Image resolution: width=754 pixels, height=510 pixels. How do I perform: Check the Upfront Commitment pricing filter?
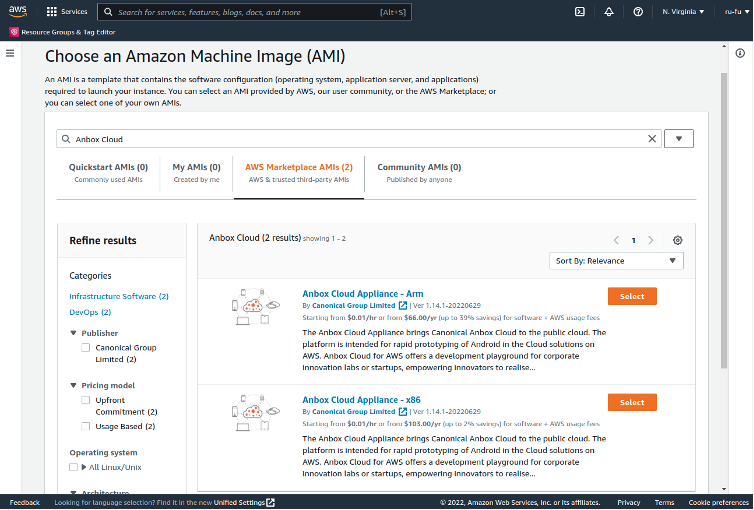click(86, 400)
